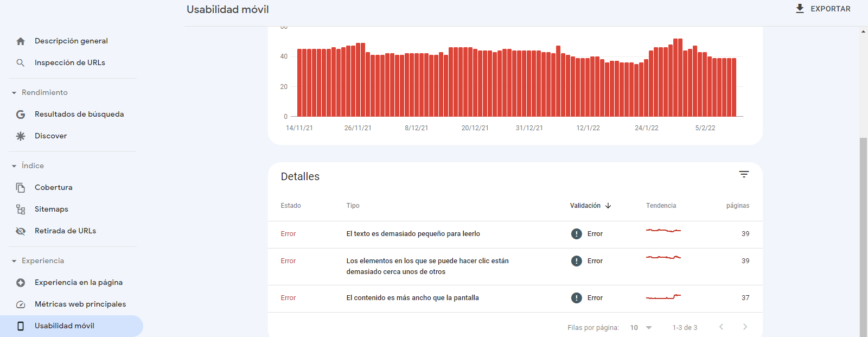
Task: Open Métricas web principales report
Action: (x=80, y=304)
